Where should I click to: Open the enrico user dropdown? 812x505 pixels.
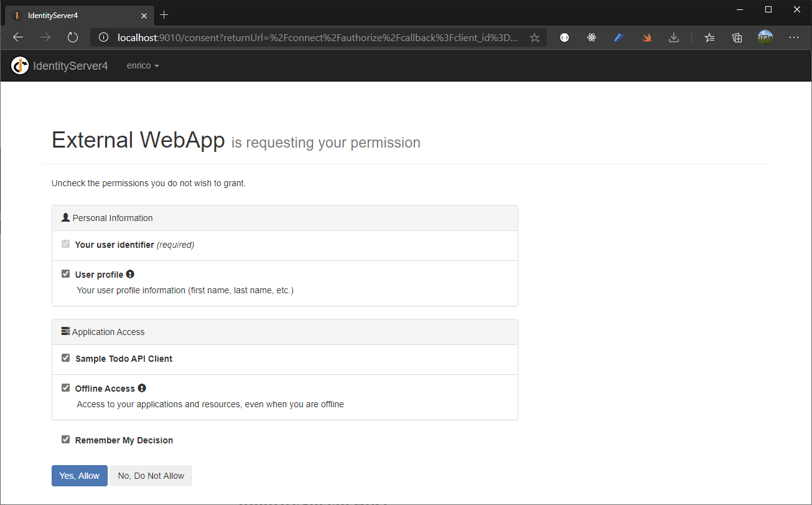pyautogui.click(x=142, y=65)
